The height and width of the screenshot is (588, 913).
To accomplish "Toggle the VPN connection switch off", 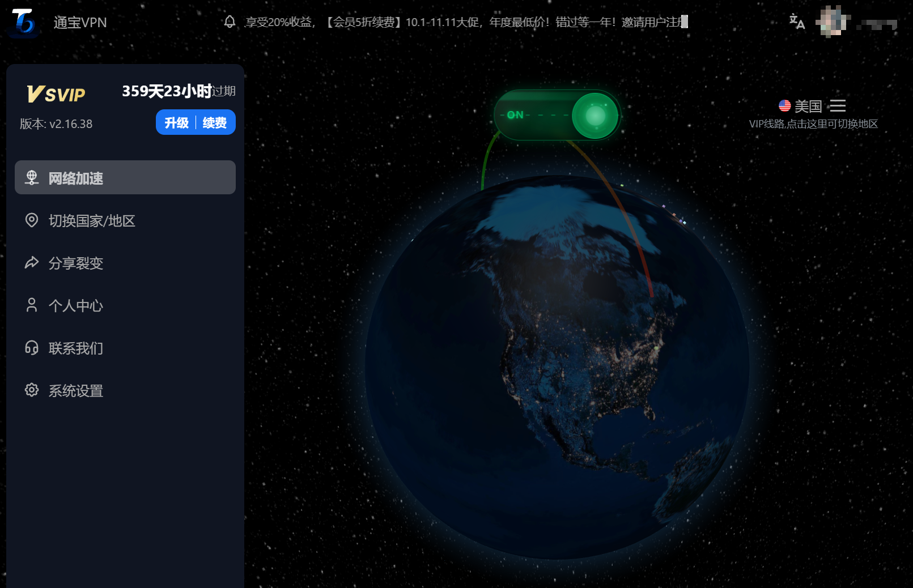I will 593,115.
